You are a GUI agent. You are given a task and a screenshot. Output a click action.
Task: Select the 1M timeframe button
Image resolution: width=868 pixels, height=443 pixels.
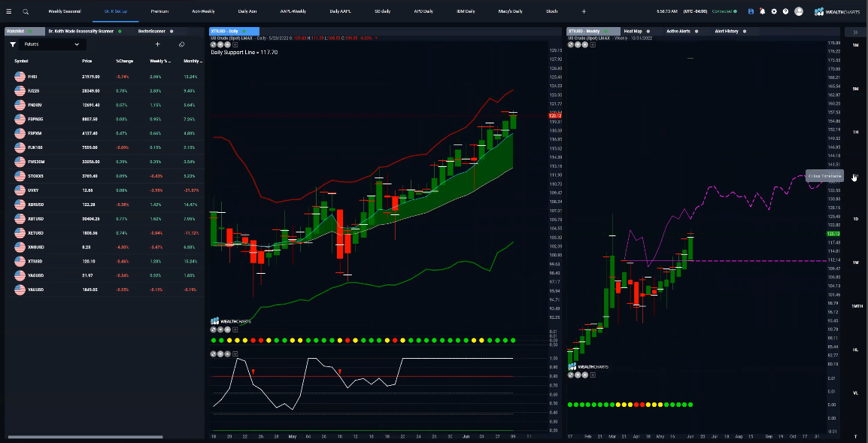point(855,45)
